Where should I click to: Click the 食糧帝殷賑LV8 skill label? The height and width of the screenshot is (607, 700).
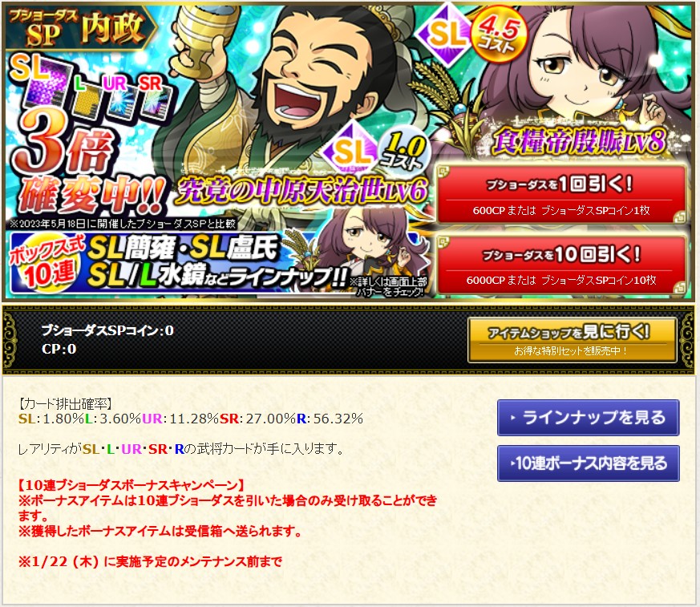[x=579, y=141]
